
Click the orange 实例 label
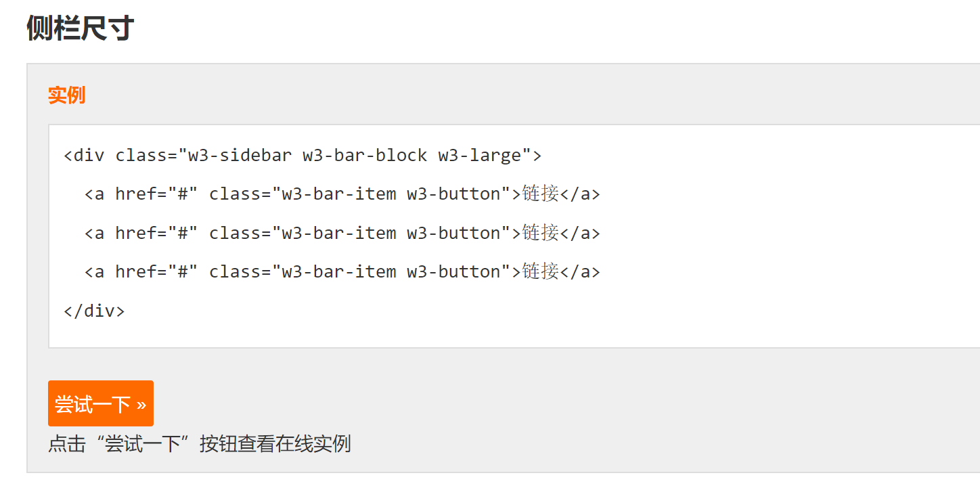tap(66, 95)
